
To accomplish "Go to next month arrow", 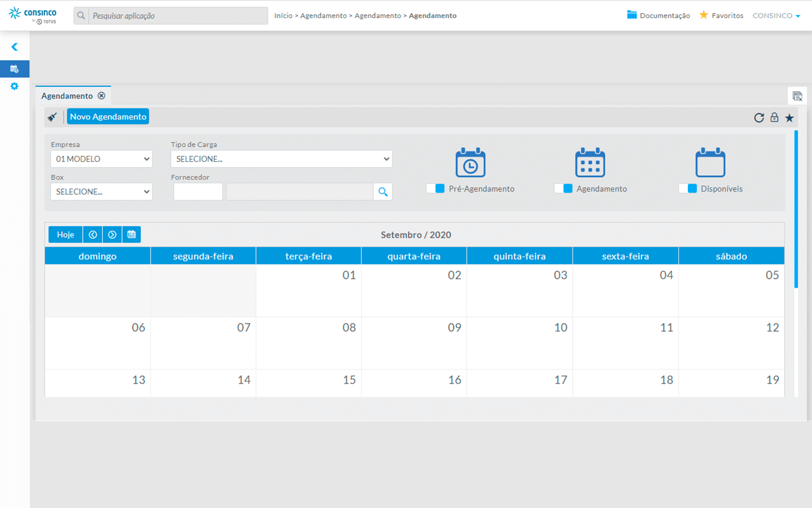I will tap(112, 235).
